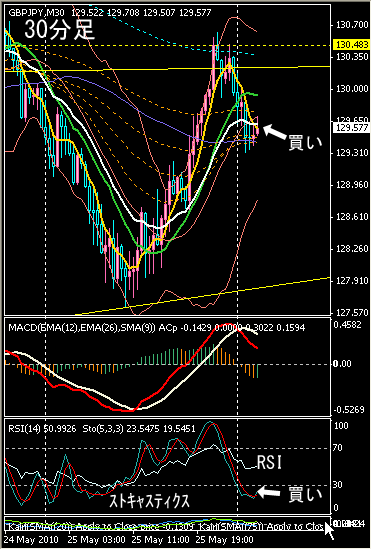Click the 24 May 2010 date label
372x550 pixels.
tap(32, 539)
